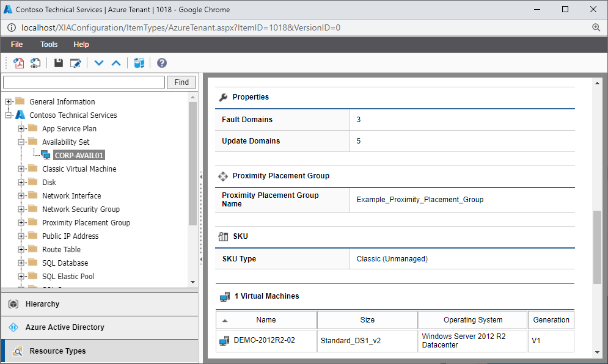Image resolution: width=608 pixels, height=364 pixels.
Task: Click the browser address bar URL
Action: point(181,27)
